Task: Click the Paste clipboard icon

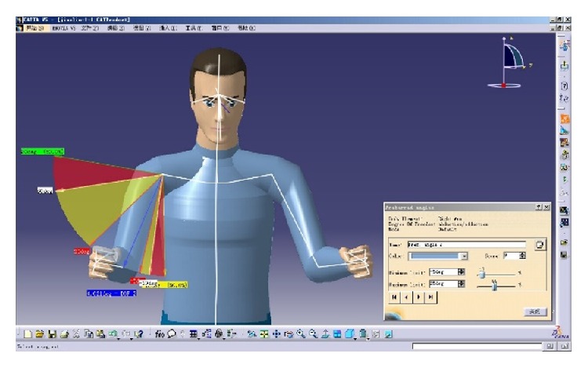Action: (101, 333)
